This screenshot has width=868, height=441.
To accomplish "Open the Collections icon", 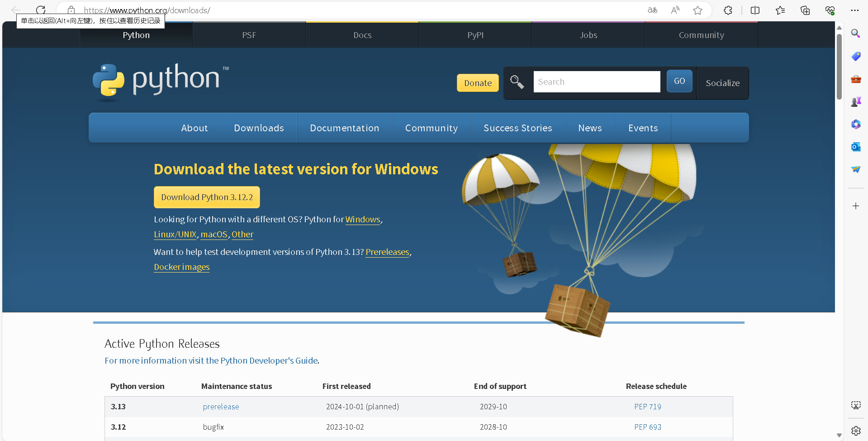I will coord(805,10).
